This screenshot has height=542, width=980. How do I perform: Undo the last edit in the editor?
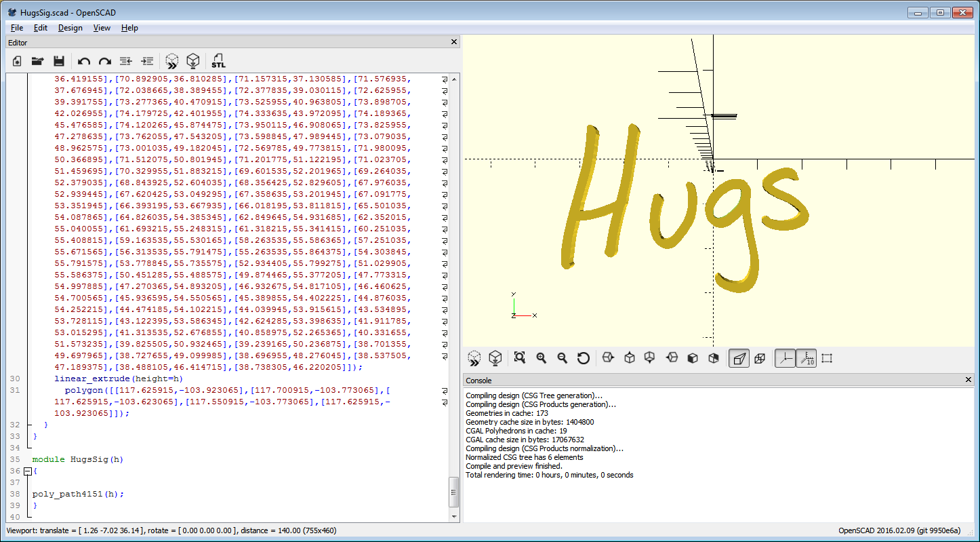(84, 61)
